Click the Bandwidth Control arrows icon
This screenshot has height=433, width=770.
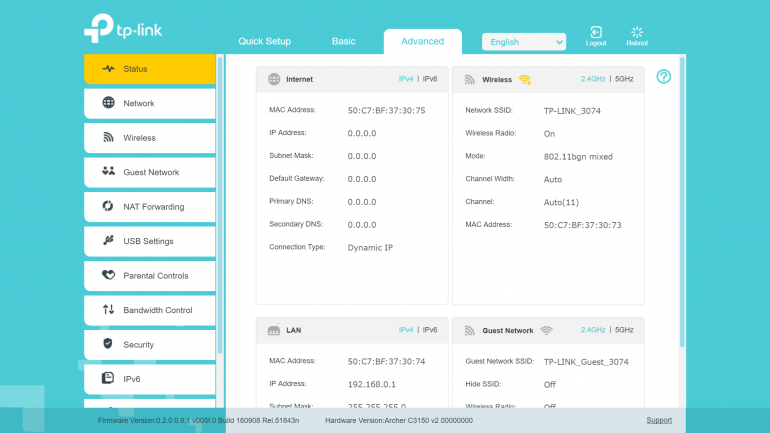109,309
